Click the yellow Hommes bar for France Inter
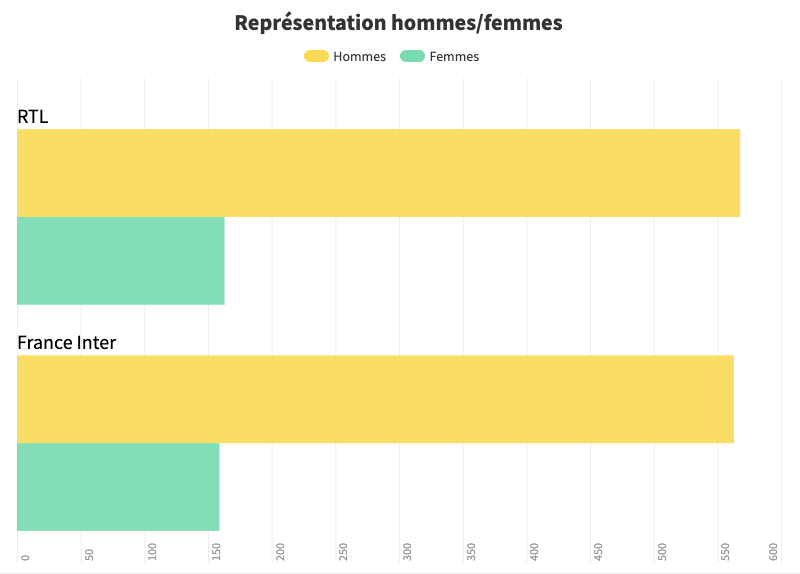800x574 pixels. [375, 399]
